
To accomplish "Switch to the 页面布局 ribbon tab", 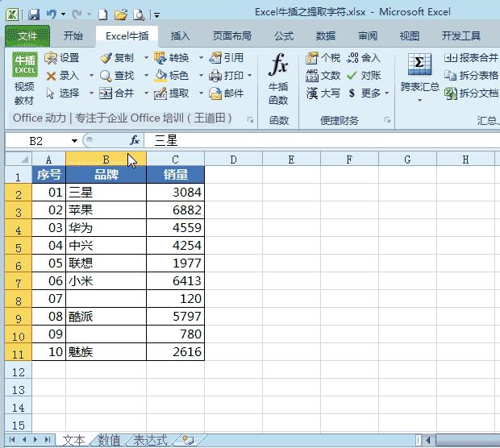I will (x=231, y=36).
